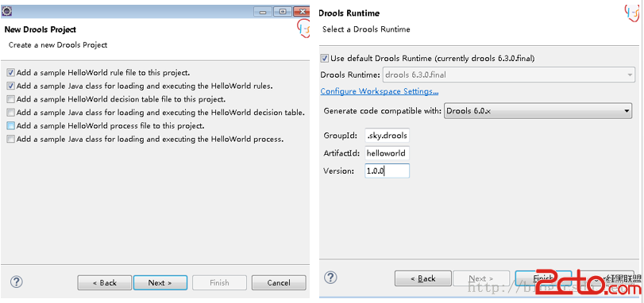Go Back in New Drools Project dialog

tap(105, 282)
